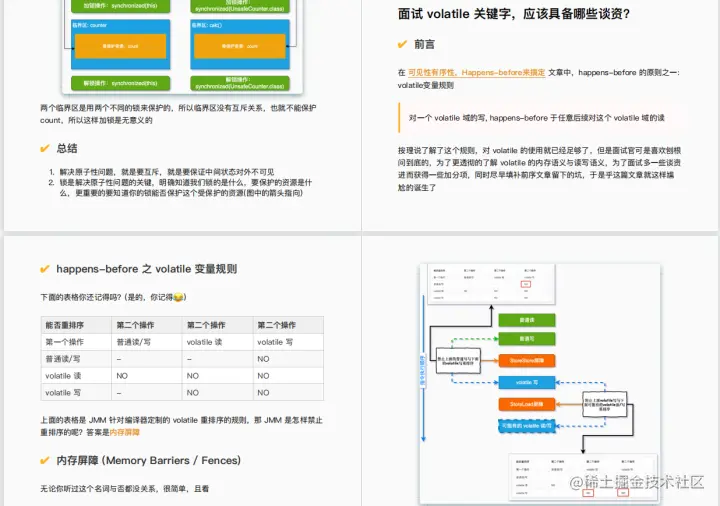Click the 第一个操作 table cell
The height and width of the screenshot is (506, 720).
pyautogui.click(x=76, y=342)
